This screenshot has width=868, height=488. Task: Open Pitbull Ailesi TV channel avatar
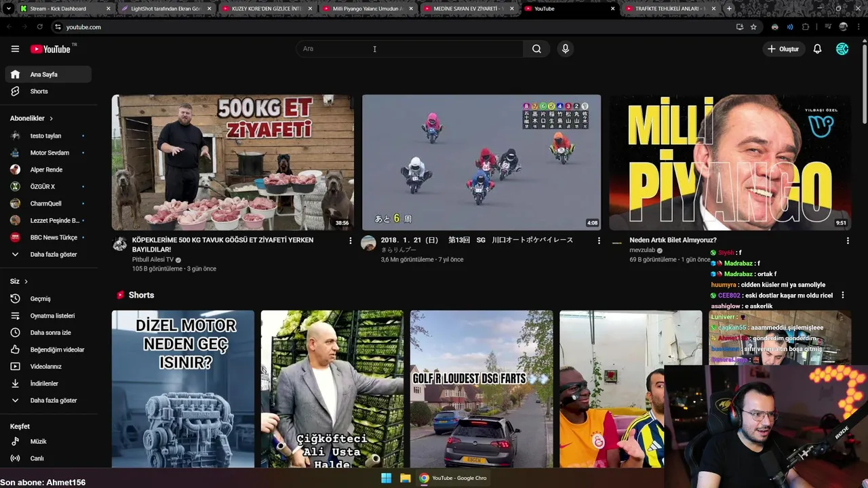point(119,244)
